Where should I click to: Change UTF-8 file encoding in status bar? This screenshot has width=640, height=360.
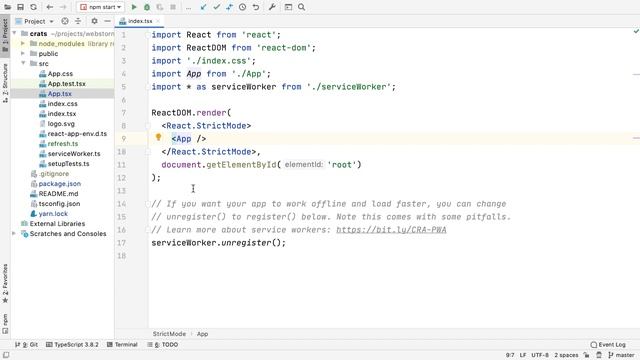540,355
